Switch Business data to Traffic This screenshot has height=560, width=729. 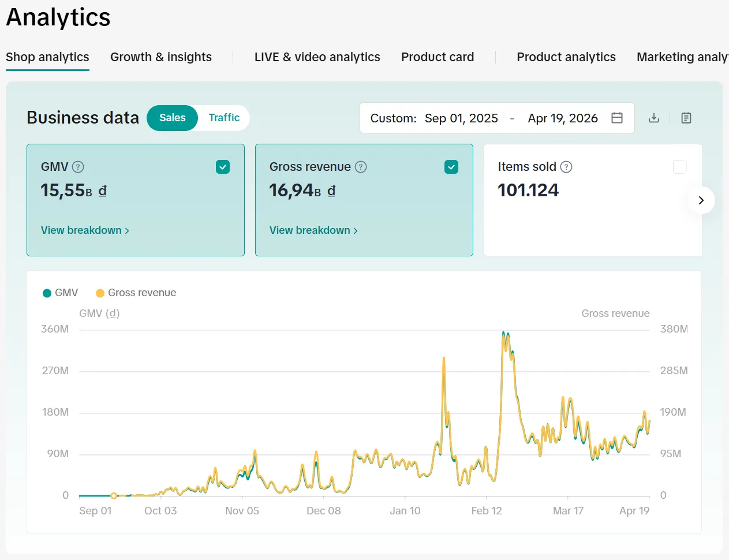(224, 118)
